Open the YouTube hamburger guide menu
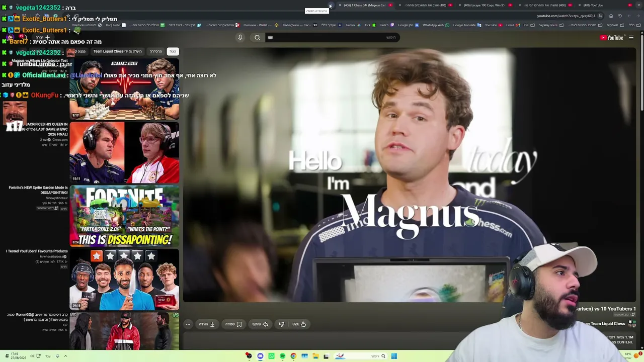The height and width of the screenshot is (362, 644). (x=631, y=37)
